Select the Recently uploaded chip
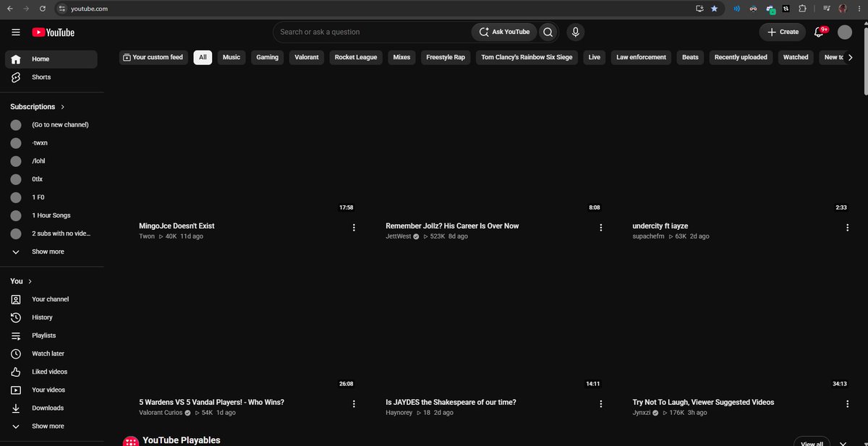 point(741,57)
